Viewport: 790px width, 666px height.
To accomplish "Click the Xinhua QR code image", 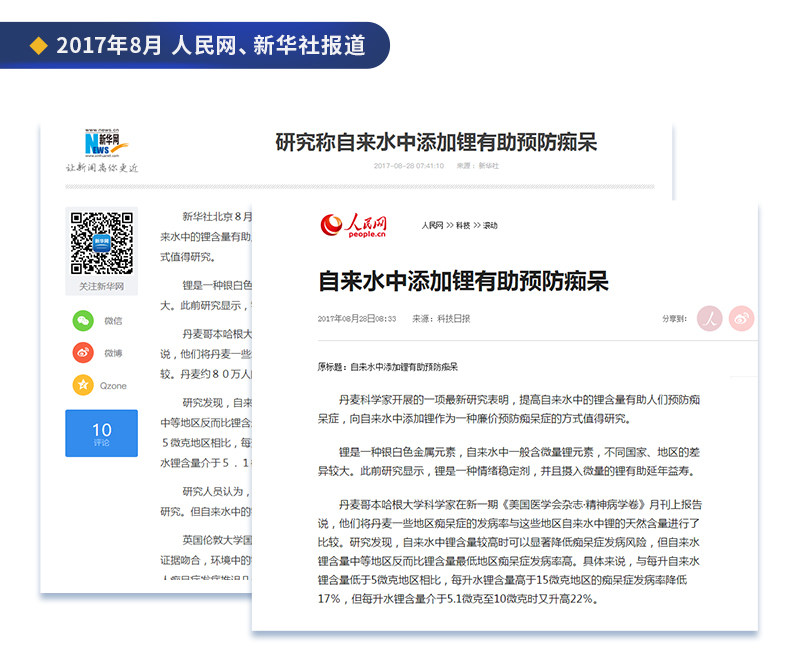I will pyautogui.click(x=101, y=243).
